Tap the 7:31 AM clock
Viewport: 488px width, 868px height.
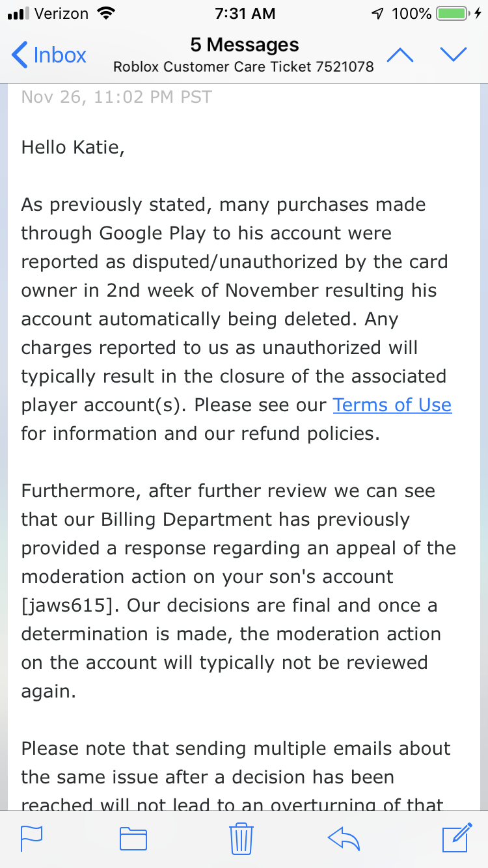(x=244, y=13)
